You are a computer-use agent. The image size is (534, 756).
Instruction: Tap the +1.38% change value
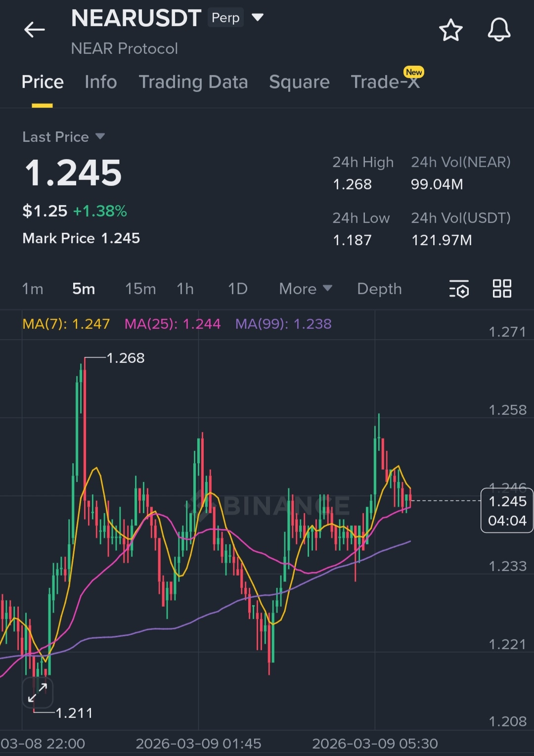tap(100, 211)
